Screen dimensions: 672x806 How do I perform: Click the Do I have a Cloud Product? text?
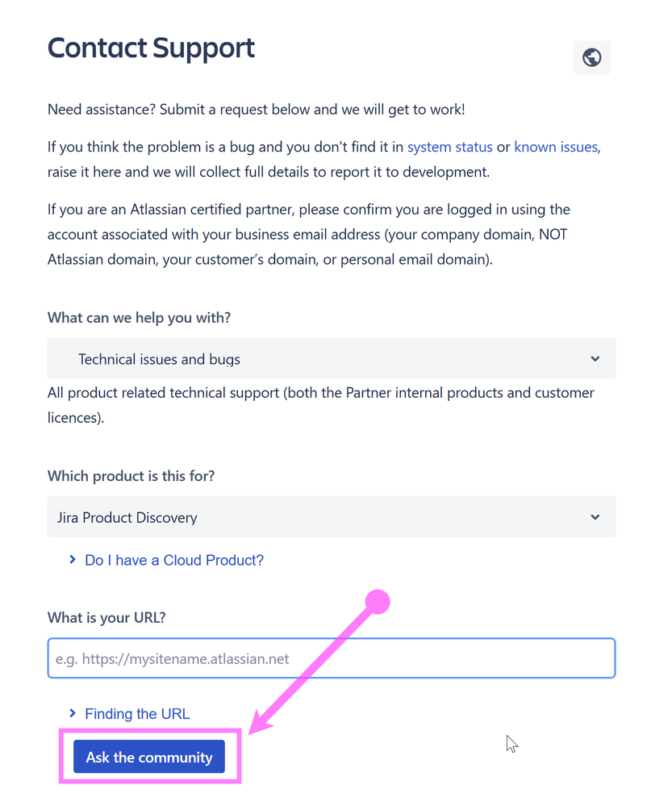click(174, 560)
